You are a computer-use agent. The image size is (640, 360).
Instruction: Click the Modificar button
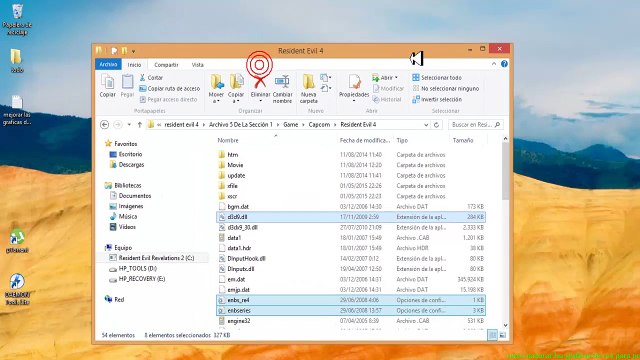click(388, 89)
